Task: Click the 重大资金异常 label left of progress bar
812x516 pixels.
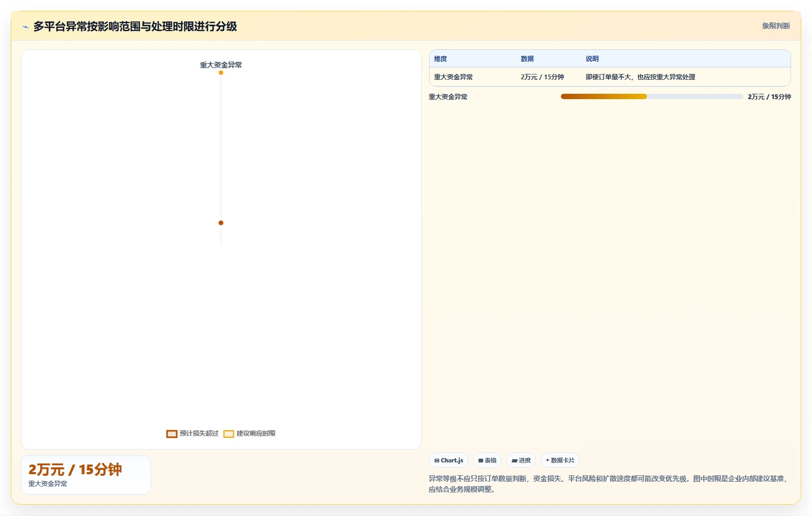Action: [448, 97]
